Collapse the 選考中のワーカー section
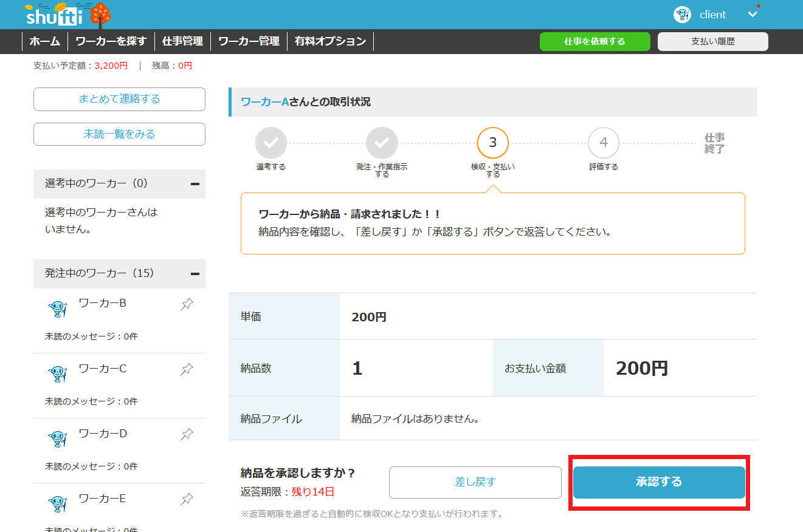The width and height of the screenshot is (803, 532). click(195, 184)
